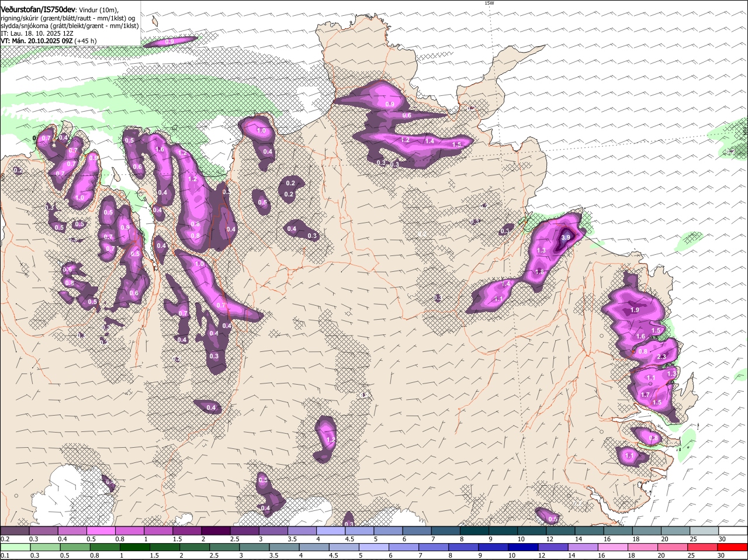The height and width of the screenshot is (560, 748).
Task: Select the 0.1 pale green swatch in lower legend
Action: [x=15, y=547]
